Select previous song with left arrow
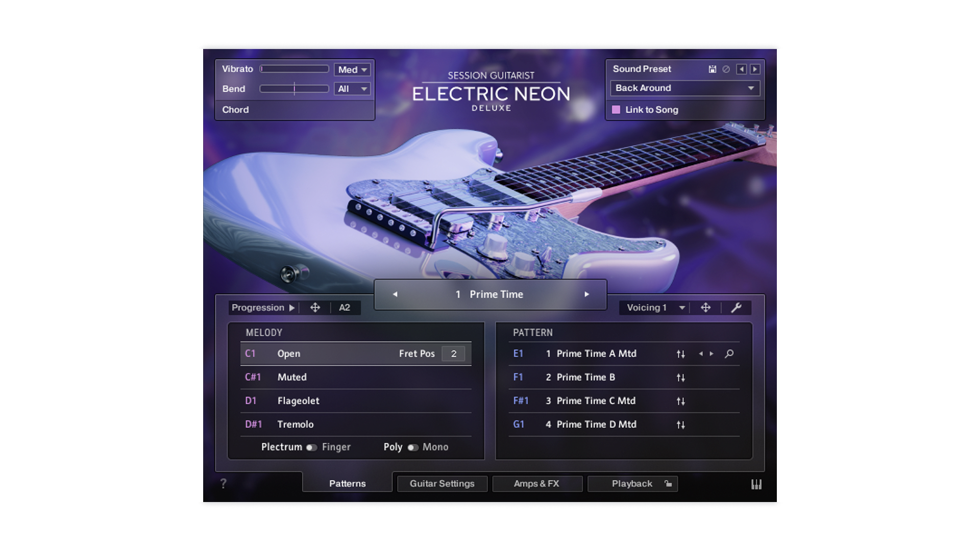 [395, 294]
